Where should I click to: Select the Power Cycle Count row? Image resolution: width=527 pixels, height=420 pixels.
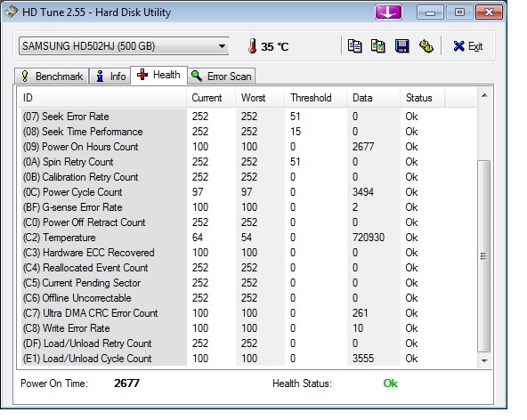point(248,192)
